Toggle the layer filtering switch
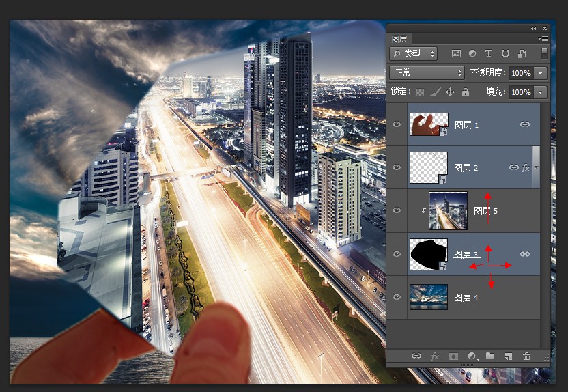The image size is (568, 392). coord(544,54)
